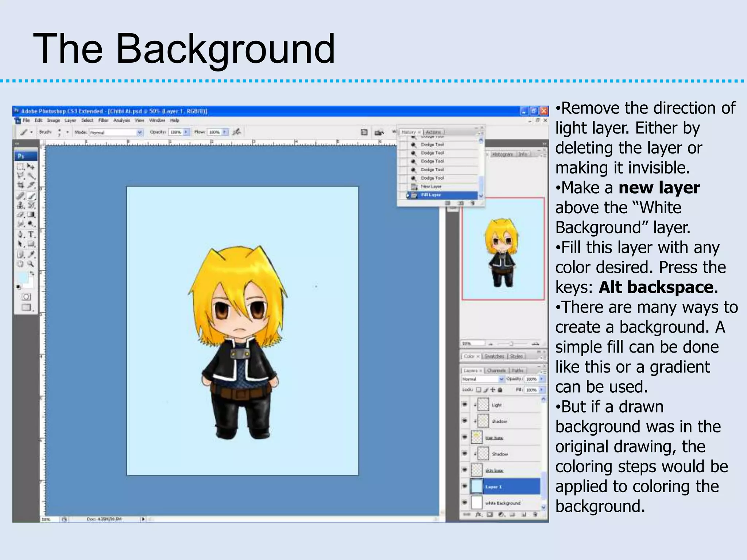The image size is (747, 560).
Task: Click the New Layer history state
Action: [431, 187]
